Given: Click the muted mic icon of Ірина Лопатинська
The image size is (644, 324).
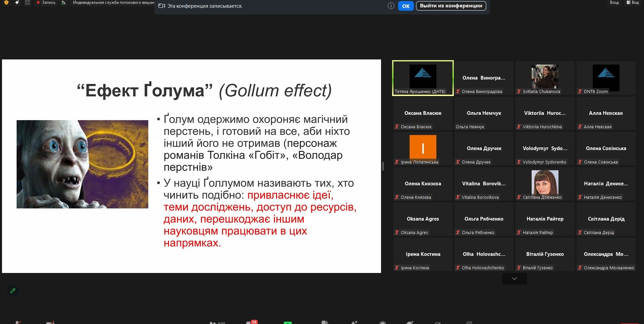Looking at the screenshot, I should coord(397,162).
